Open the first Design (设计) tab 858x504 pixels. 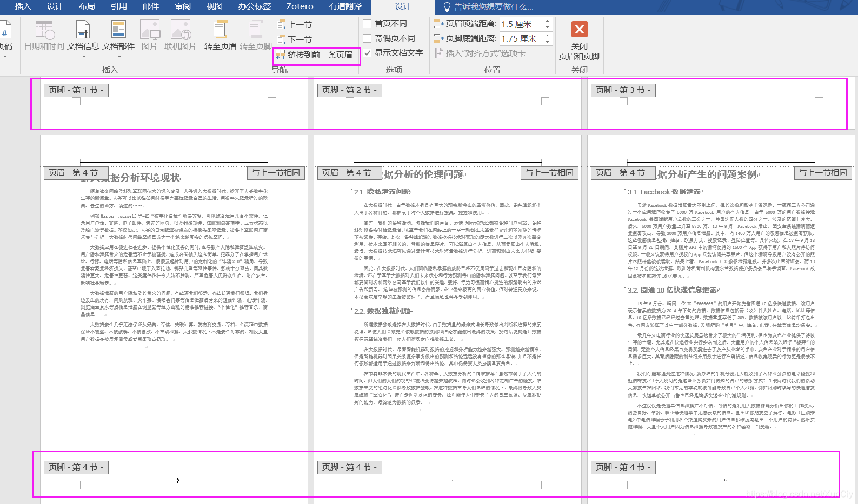(x=55, y=6)
